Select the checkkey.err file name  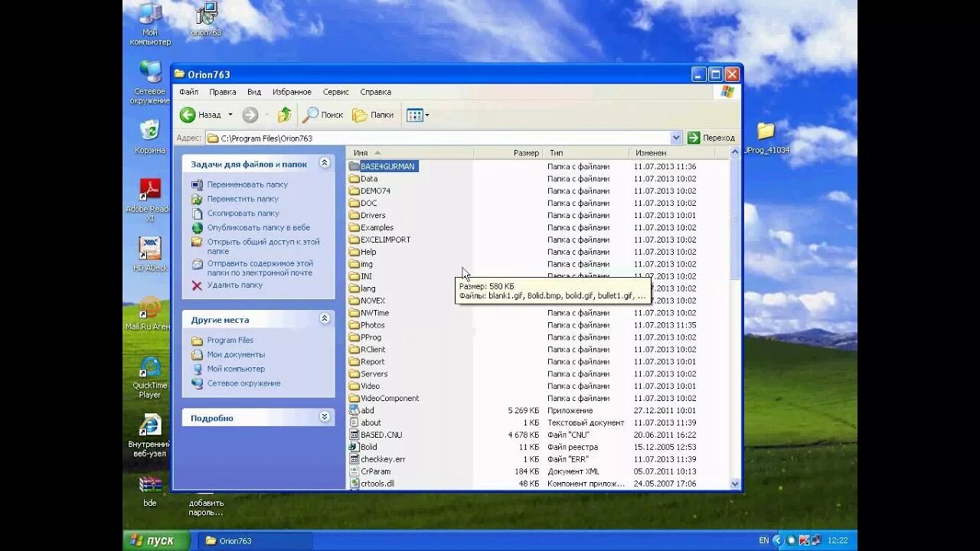383,459
